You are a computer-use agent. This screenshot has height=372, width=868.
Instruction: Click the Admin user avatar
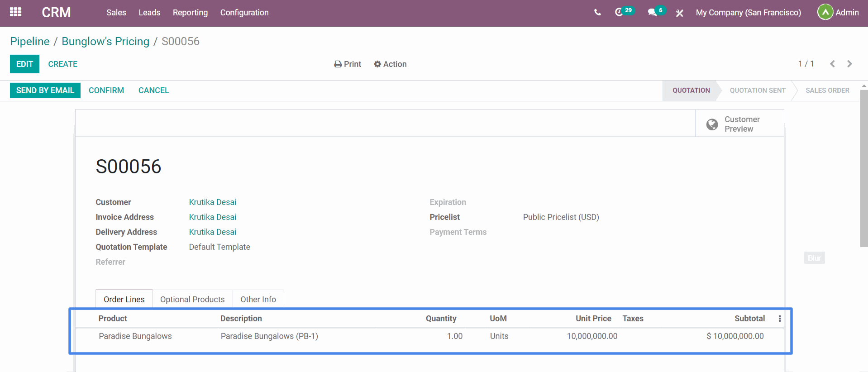tap(825, 12)
